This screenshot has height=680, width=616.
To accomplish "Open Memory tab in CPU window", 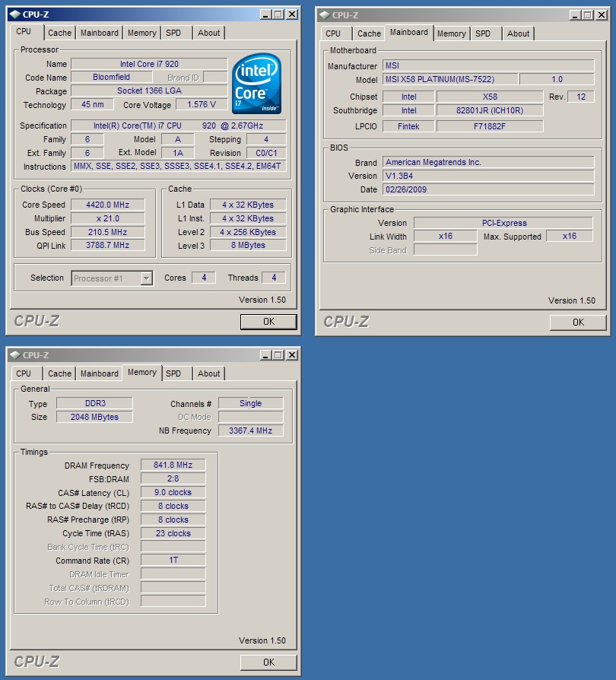I will pyautogui.click(x=141, y=33).
